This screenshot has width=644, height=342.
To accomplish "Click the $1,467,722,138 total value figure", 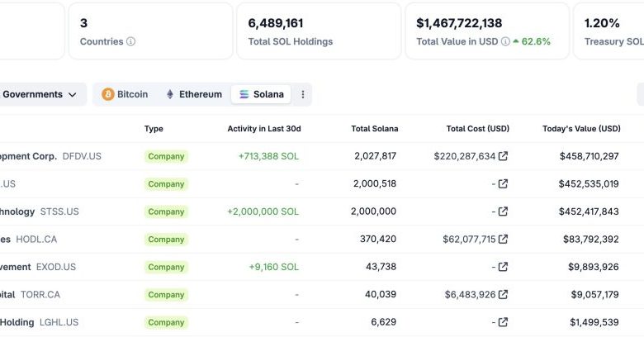I will [x=459, y=23].
